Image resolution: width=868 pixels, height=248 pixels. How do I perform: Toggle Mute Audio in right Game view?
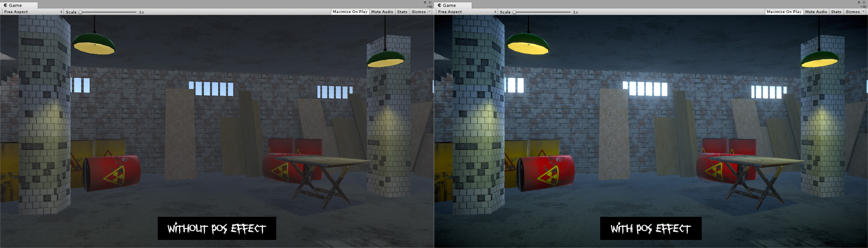tap(816, 12)
